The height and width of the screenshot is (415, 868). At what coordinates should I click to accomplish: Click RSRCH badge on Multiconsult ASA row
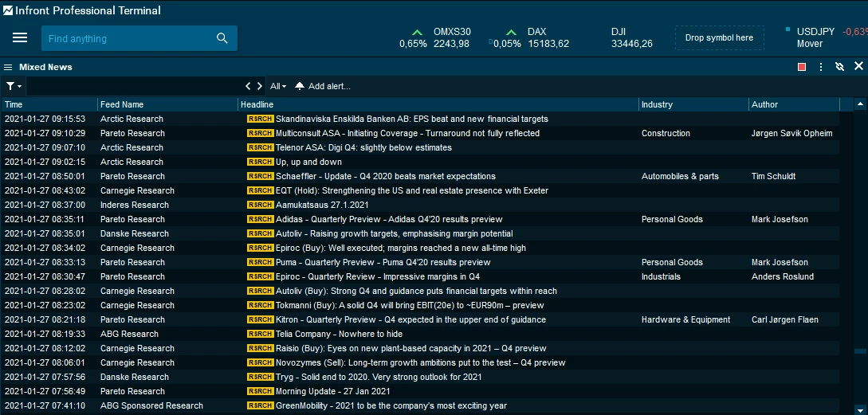pos(260,133)
